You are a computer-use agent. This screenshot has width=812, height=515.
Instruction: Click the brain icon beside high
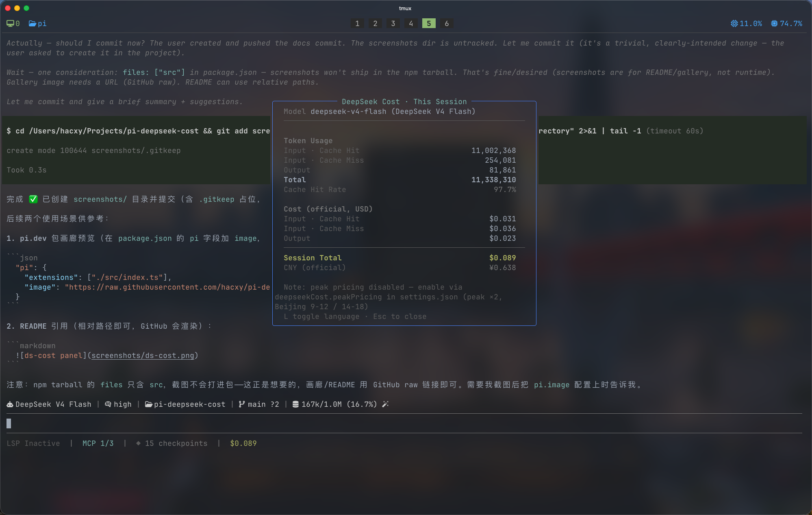click(x=108, y=404)
